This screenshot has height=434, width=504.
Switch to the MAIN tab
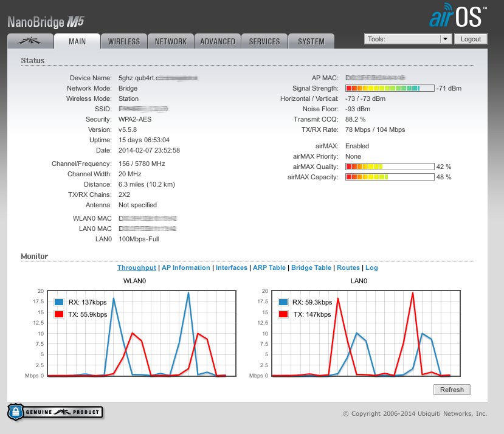(77, 41)
